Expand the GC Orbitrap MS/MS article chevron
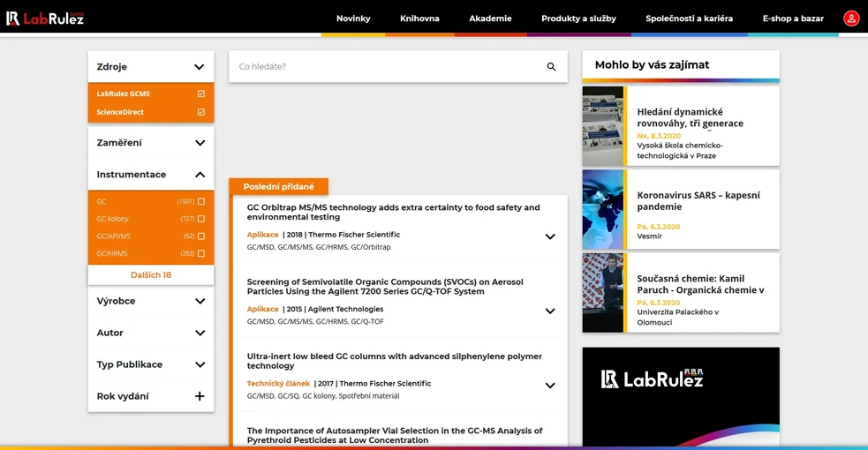 550,236
